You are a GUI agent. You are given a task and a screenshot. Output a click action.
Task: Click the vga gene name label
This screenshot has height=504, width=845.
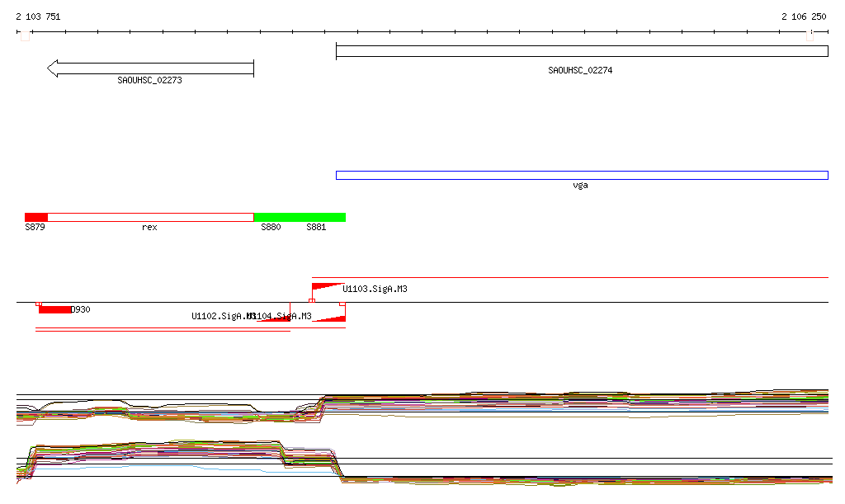pos(580,186)
